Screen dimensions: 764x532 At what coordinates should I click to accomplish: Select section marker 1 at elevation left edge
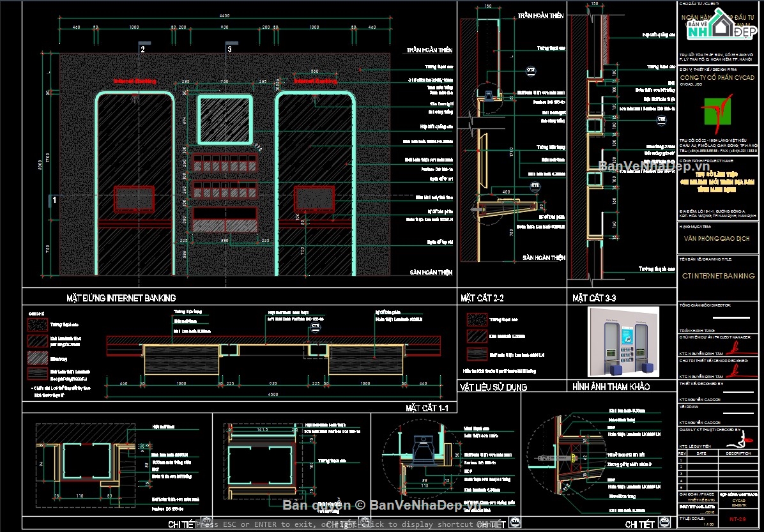pos(54,201)
